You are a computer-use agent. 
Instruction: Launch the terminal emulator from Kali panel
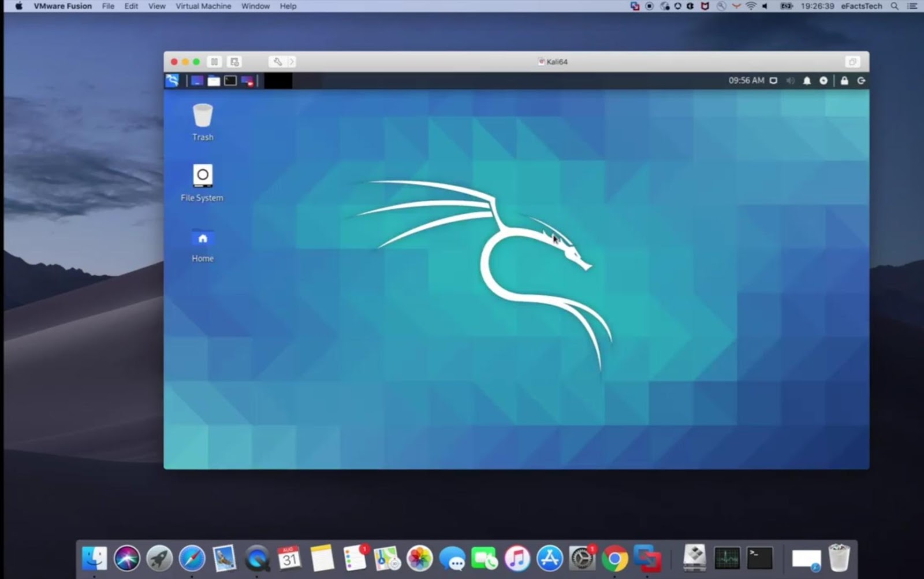(230, 80)
